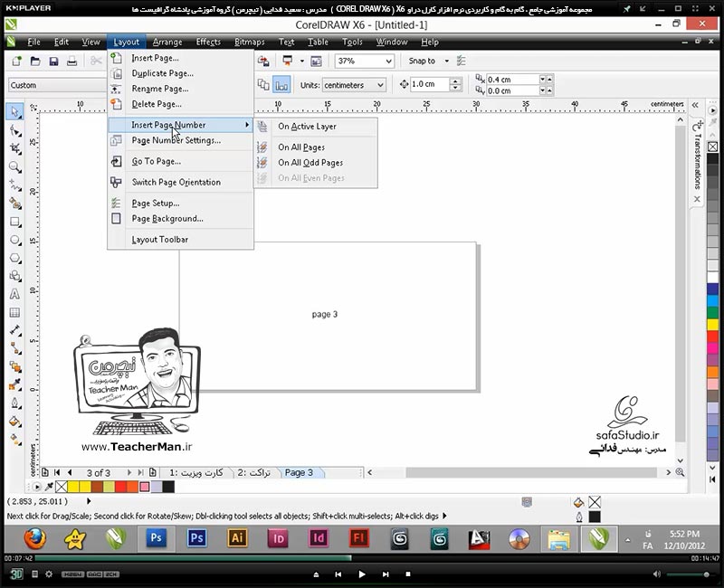
Task: Open the Custom page size dropdown
Action: coord(57,85)
